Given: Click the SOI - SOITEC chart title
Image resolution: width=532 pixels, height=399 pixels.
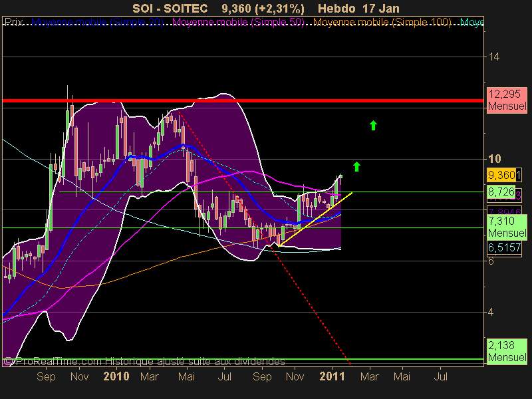Looking at the screenshot, I should 170,8.
